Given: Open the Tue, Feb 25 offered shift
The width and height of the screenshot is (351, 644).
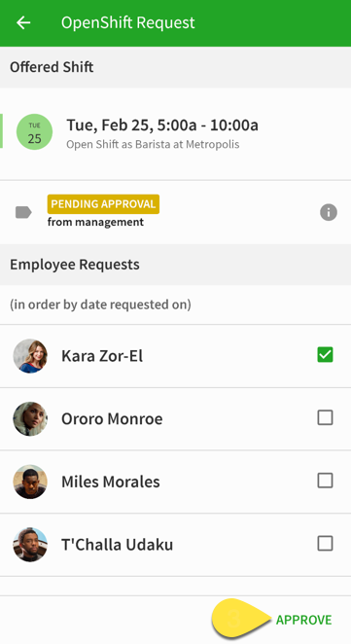Looking at the screenshot, I should click(175, 133).
